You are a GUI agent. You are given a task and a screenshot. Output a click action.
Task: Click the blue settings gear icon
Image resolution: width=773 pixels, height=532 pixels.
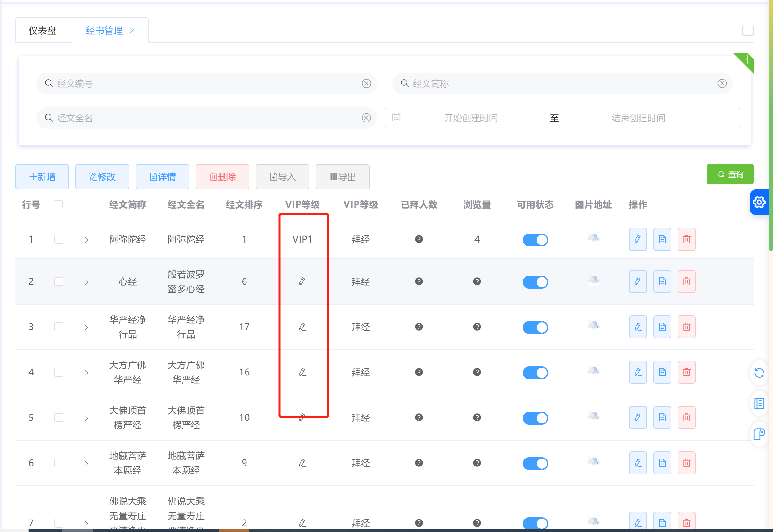click(x=759, y=202)
